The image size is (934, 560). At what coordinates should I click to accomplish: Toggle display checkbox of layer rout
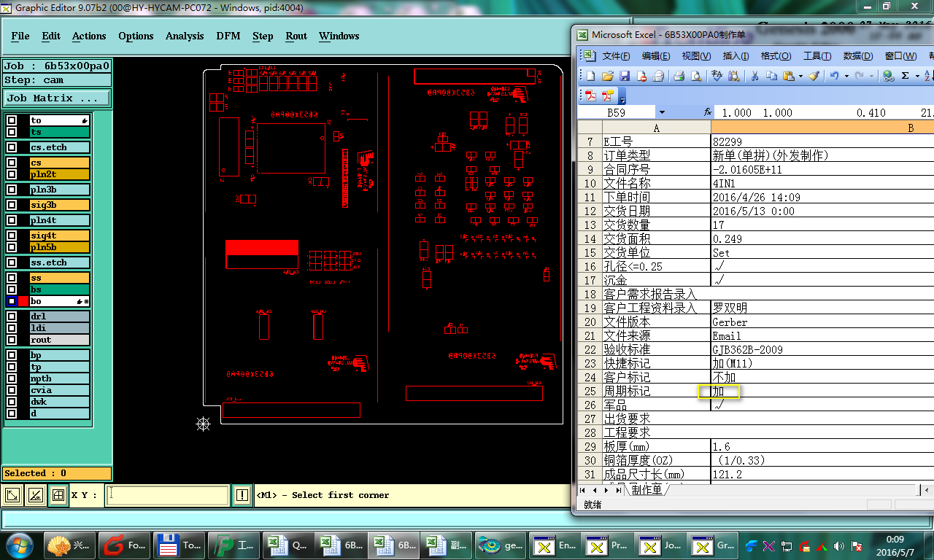pos(12,340)
